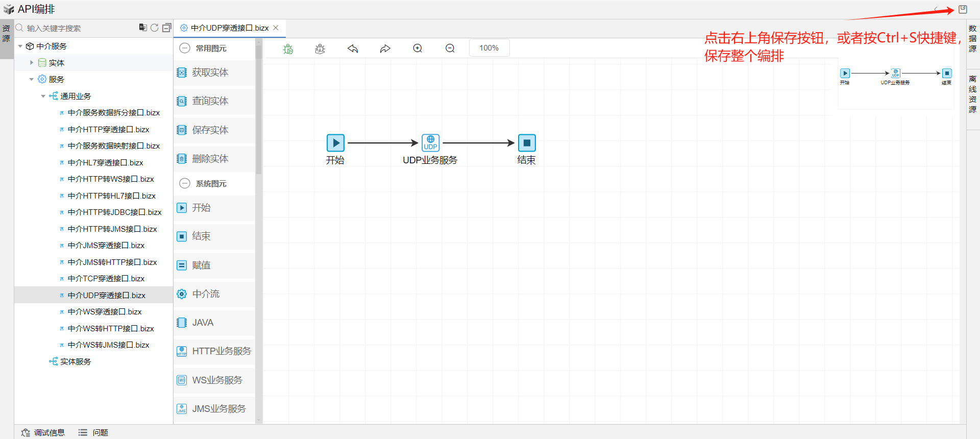Click the debug run bug icon
Image resolution: width=980 pixels, height=439 pixels.
click(x=288, y=48)
